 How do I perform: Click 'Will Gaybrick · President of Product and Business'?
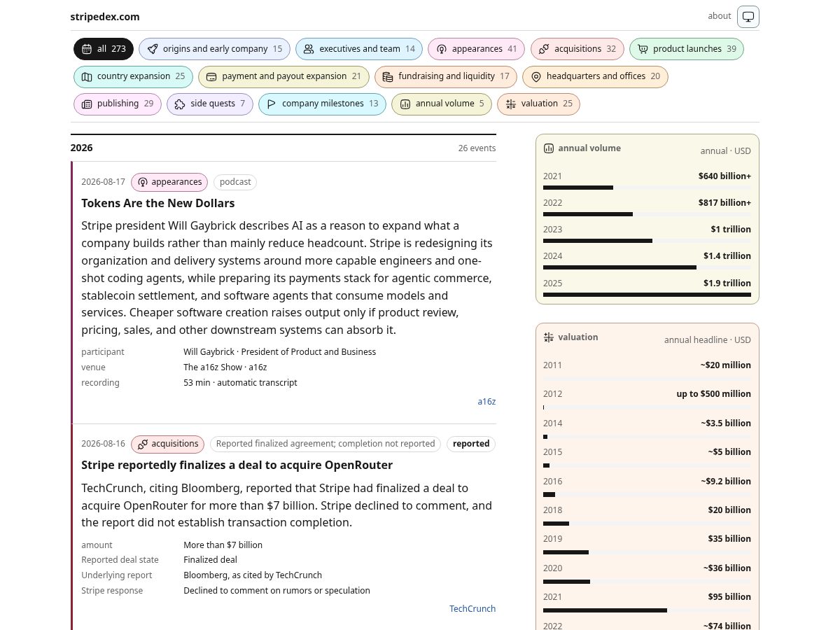[280, 352]
